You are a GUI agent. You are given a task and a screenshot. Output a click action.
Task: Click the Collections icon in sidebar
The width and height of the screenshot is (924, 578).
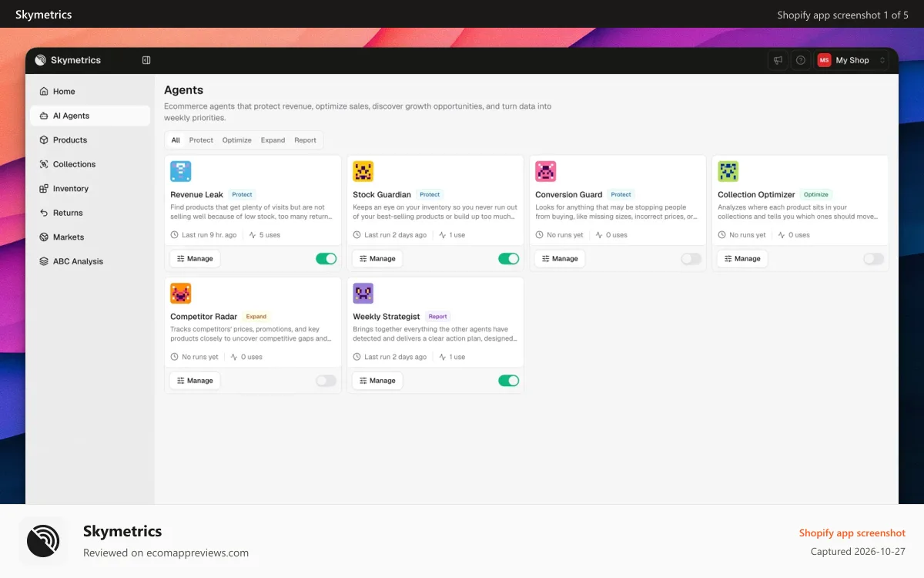point(44,164)
